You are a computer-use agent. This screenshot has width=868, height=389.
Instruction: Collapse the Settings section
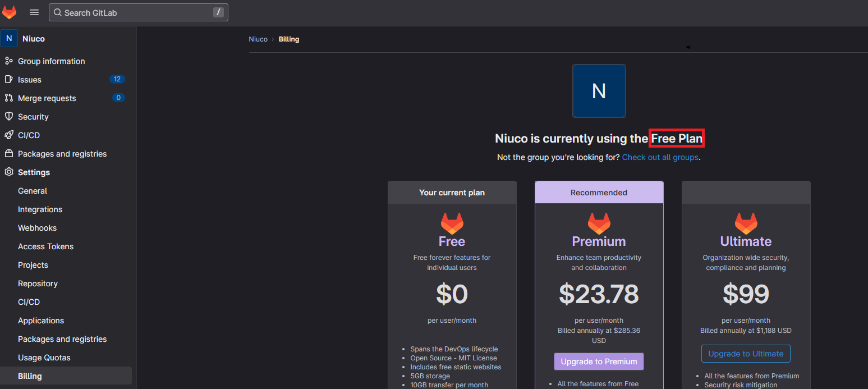(34, 172)
